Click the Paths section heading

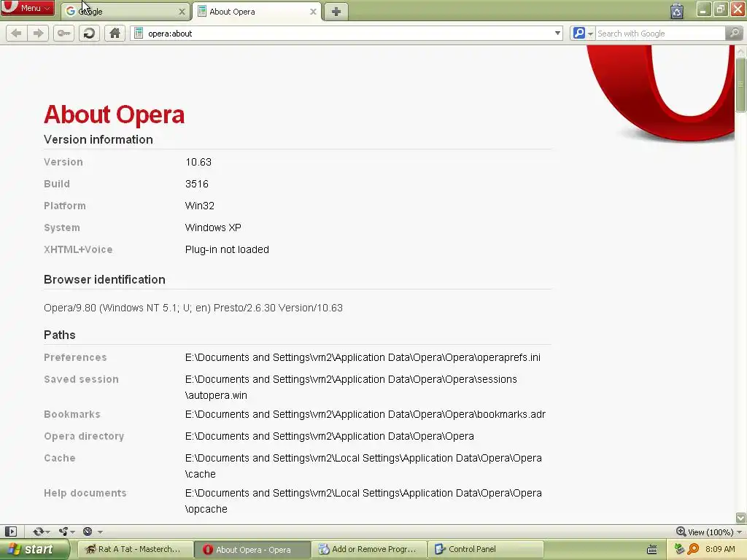(60, 335)
